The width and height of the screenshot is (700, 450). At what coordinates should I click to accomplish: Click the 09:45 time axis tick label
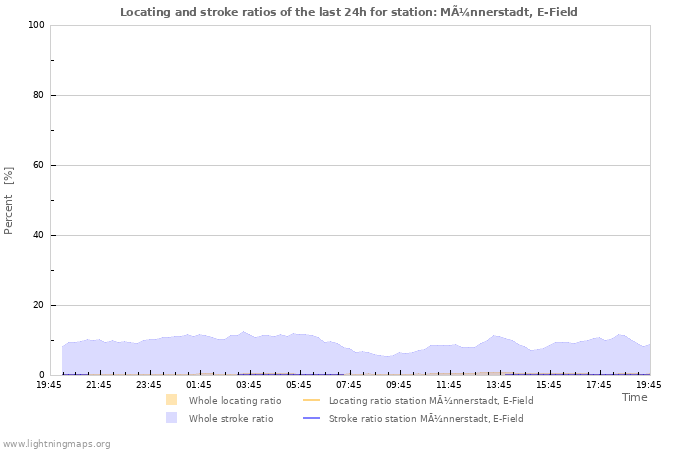click(399, 385)
